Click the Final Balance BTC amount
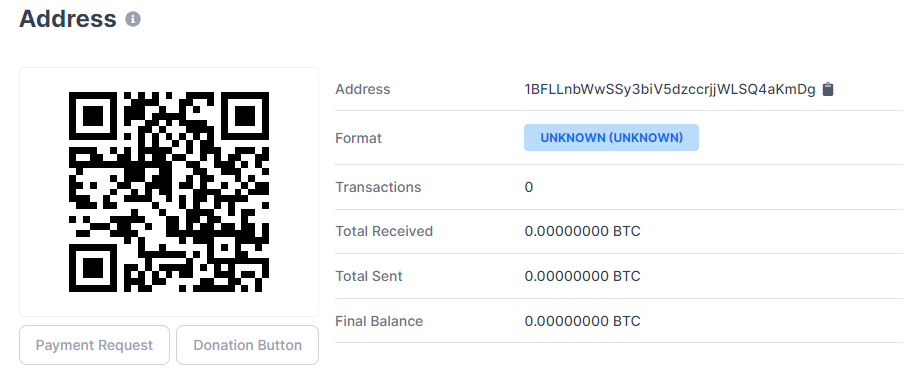915x378 pixels. coord(582,321)
